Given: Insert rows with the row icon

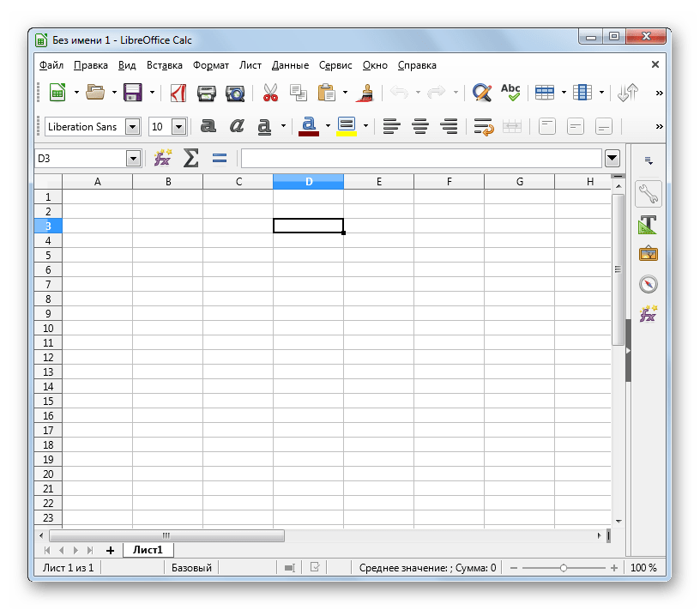Looking at the screenshot, I should (545, 93).
